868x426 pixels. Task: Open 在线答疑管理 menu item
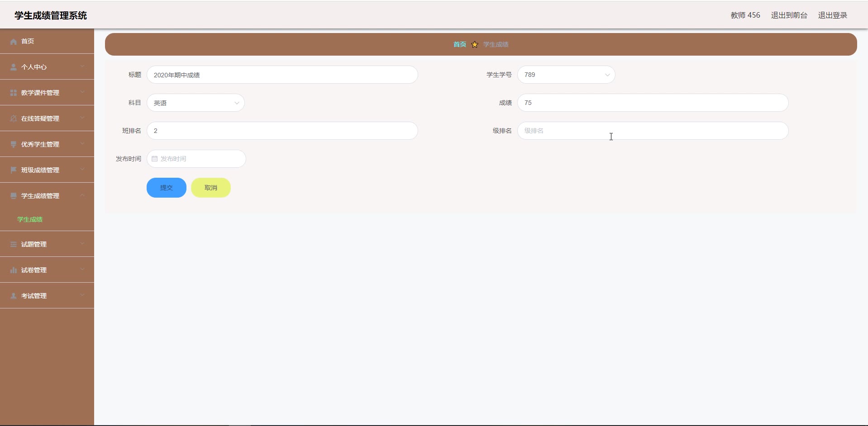(47, 118)
